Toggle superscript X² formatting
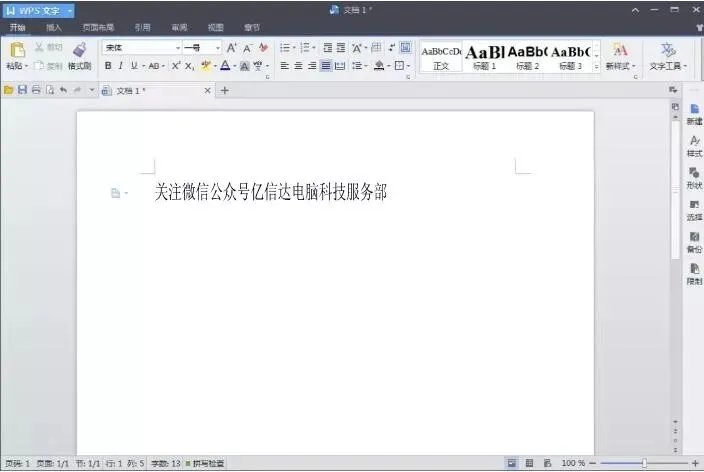 (x=176, y=66)
